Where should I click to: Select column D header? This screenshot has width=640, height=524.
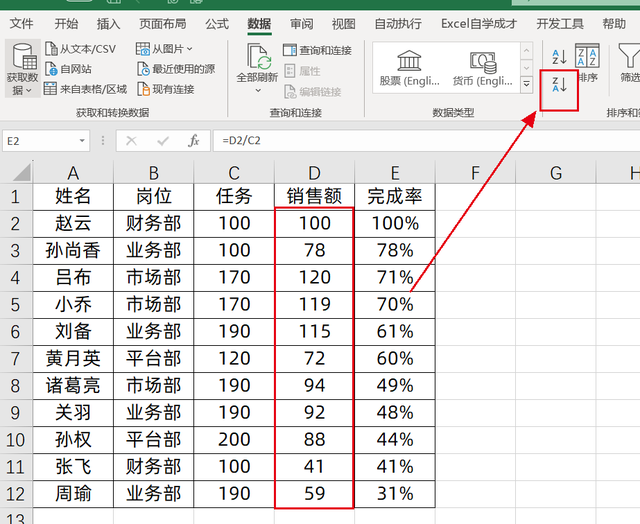click(x=314, y=173)
